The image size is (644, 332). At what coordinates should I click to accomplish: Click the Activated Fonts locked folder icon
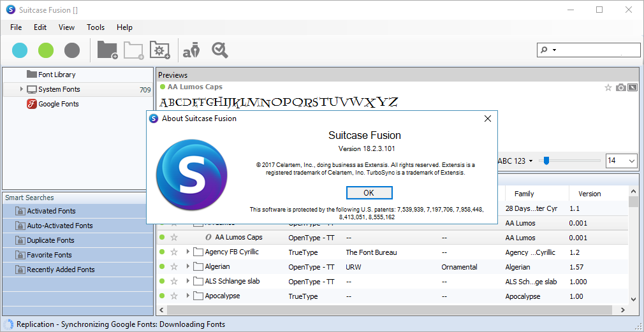coord(20,211)
